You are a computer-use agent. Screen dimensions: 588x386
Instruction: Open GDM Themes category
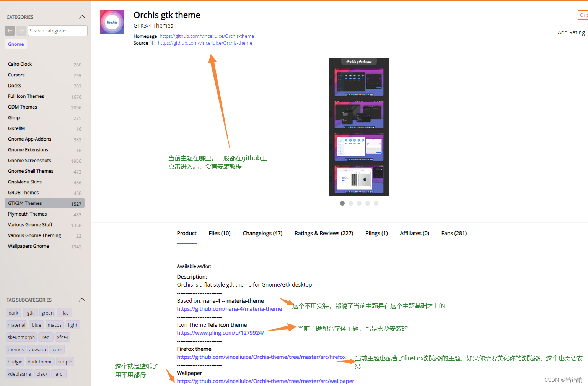coord(45,107)
